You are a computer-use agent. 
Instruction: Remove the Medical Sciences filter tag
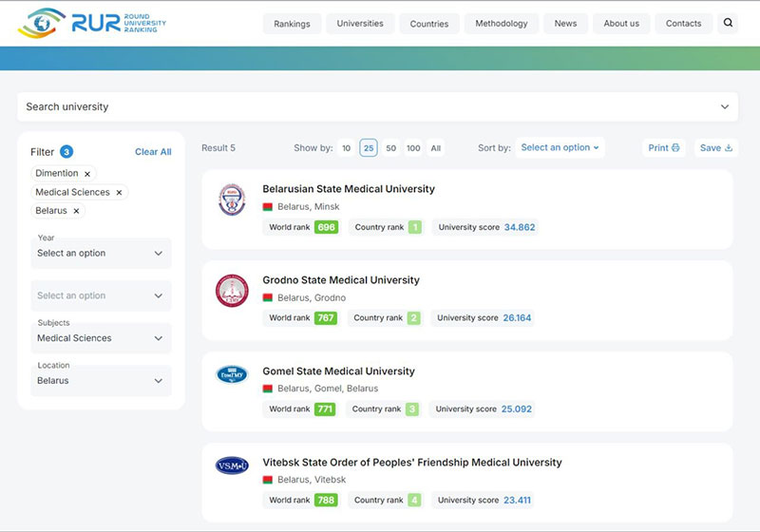point(119,192)
